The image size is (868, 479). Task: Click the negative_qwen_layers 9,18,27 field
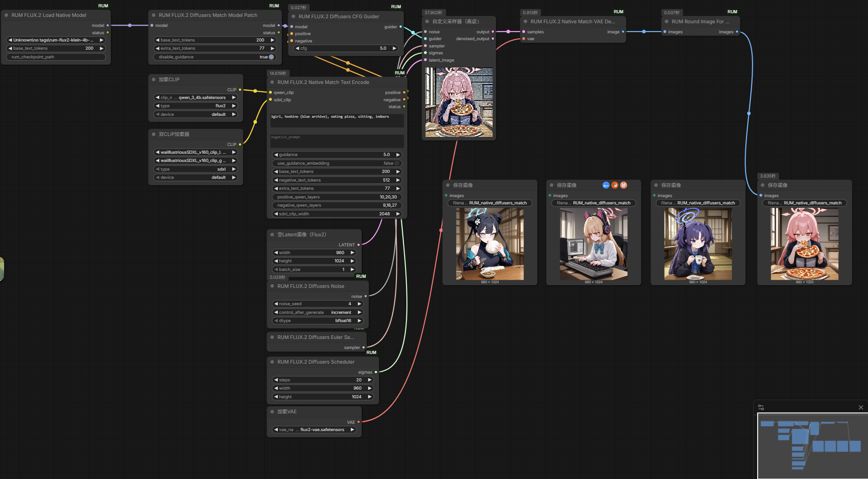(x=337, y=205)
